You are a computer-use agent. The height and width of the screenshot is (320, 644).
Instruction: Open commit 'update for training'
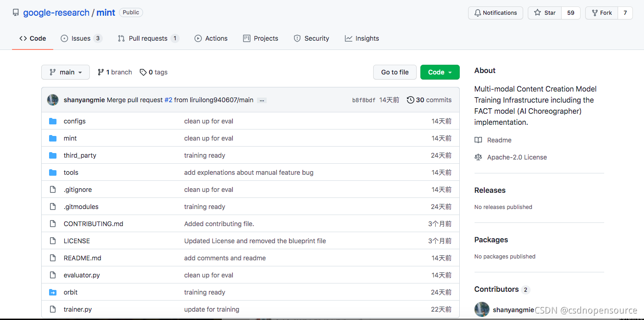click(212, 309)
